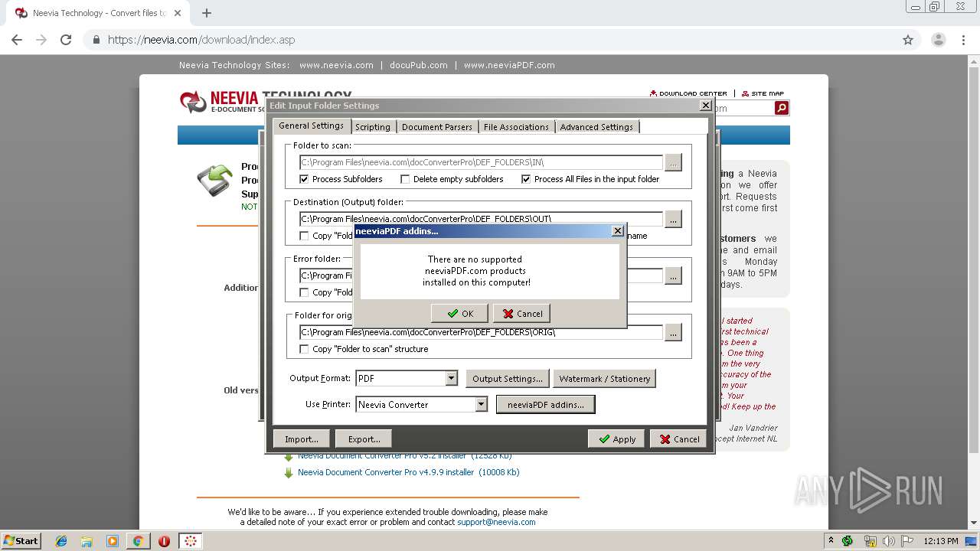Click Cancel in neeviaPDF addins message box
The image size is (980, 551).
click(x=522, y=313)
